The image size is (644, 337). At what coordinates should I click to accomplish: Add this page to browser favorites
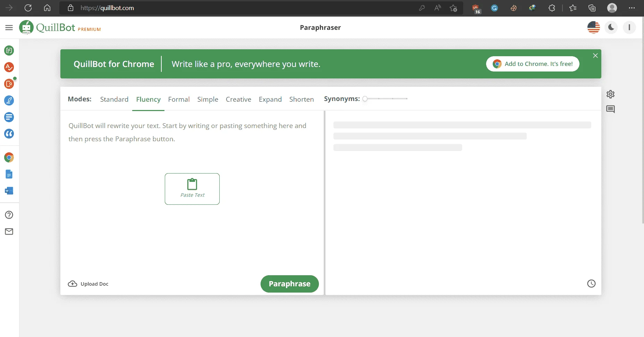coord(453,8)
